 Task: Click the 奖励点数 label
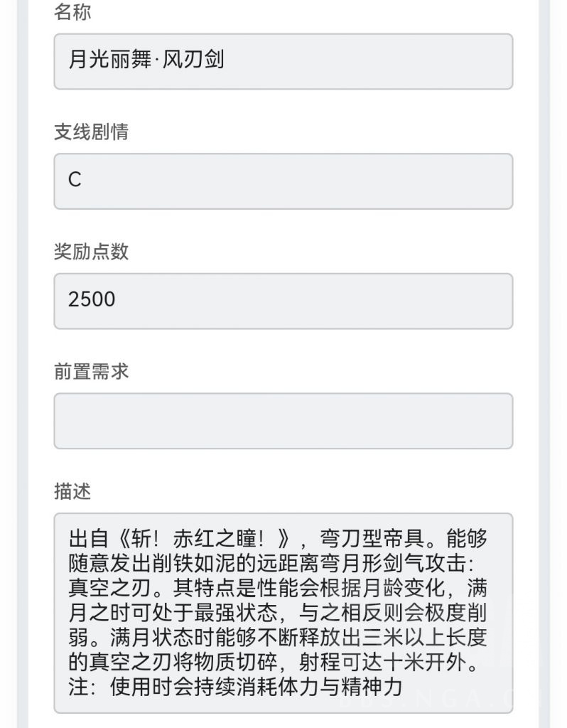(91, 251)
